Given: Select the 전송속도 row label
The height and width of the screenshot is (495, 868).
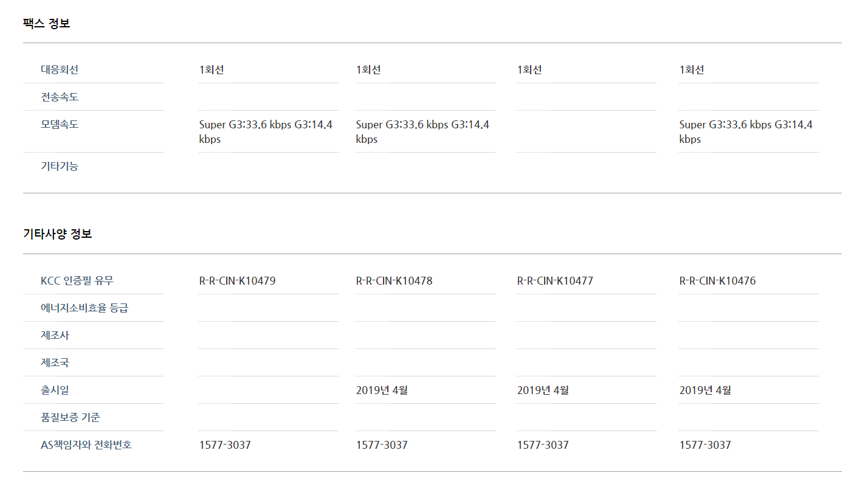Looking at the screenshot, I should tap(60, 97).
